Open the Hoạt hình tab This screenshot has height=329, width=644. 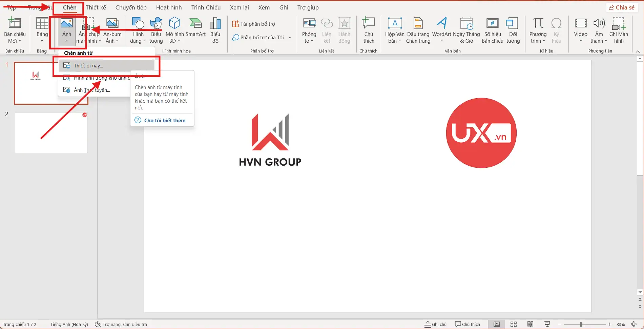[169, 7]
